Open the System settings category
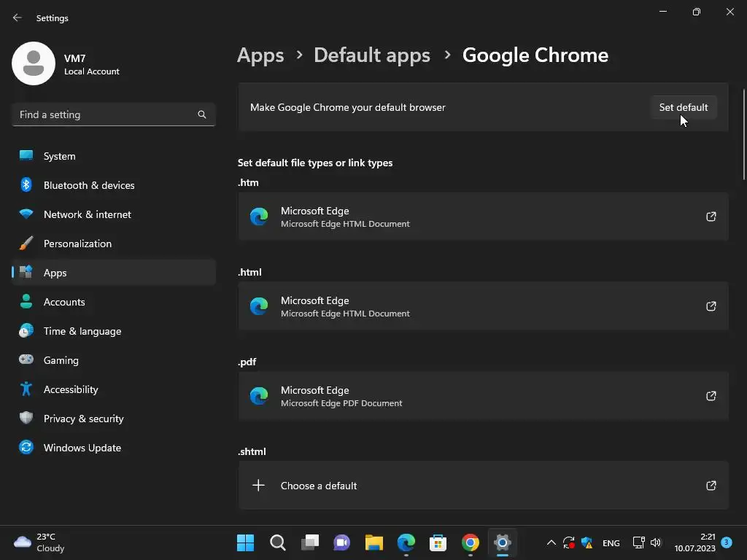 point(113,156)
